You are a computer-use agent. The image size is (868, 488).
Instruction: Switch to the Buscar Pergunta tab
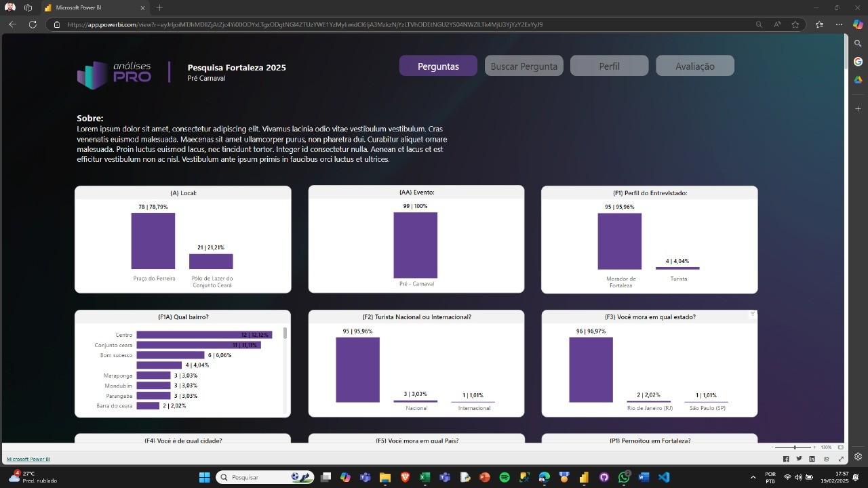coord(524,66)
